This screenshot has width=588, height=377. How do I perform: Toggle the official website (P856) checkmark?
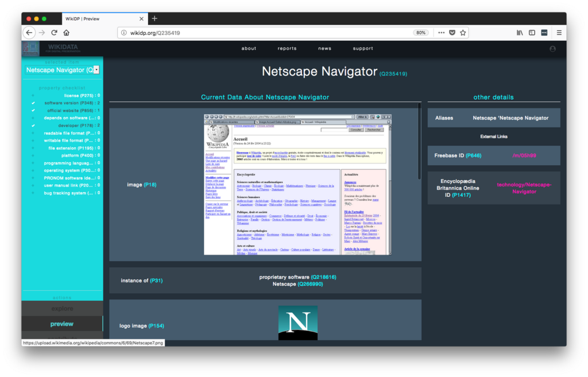coord(33,111)
